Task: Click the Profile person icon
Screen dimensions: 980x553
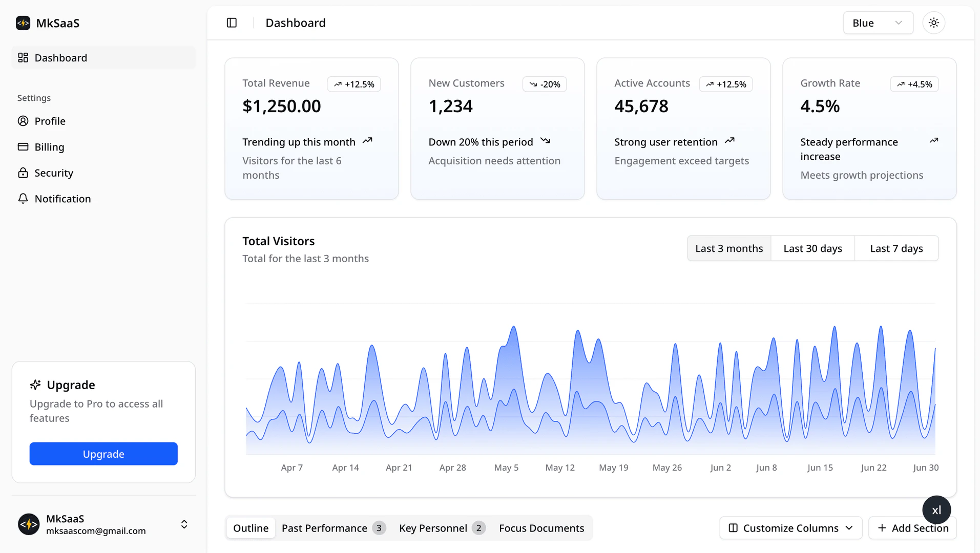Action: [x=23, y=121]
